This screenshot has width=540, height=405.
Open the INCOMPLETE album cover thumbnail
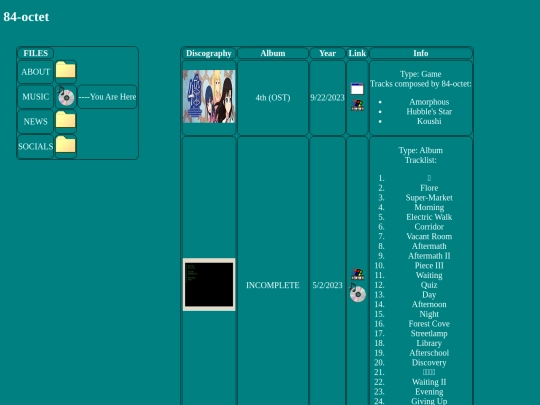[209, 284]
